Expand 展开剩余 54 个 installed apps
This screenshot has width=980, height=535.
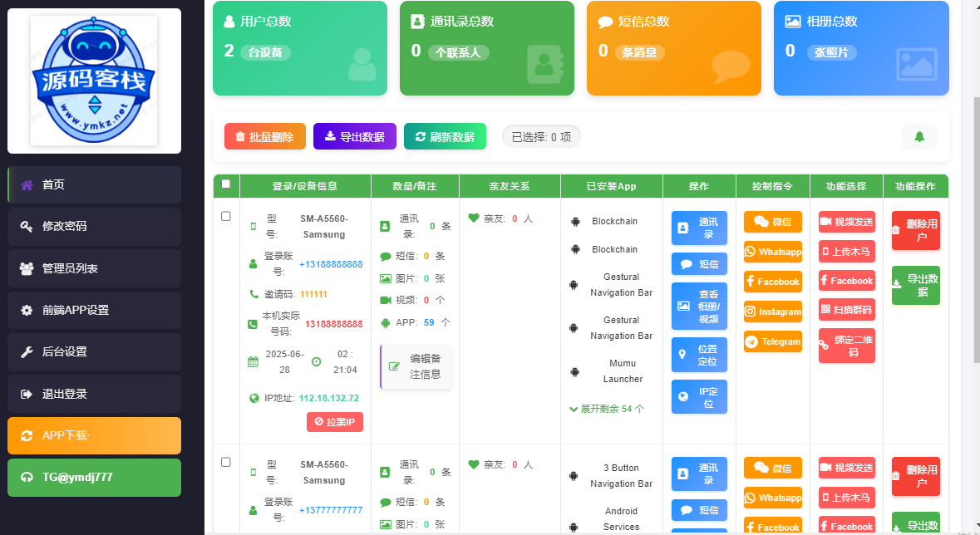(x=607, y=409)
